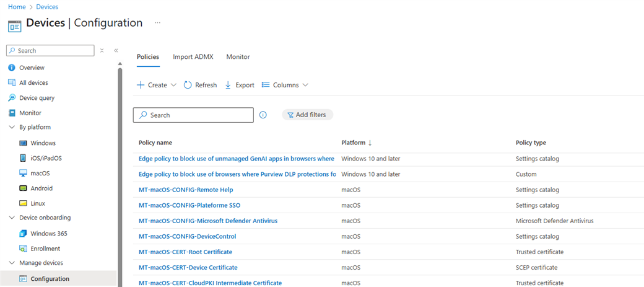
Task: Select iOS/iPadOS platform in sidebar
Action: [46, 158]
